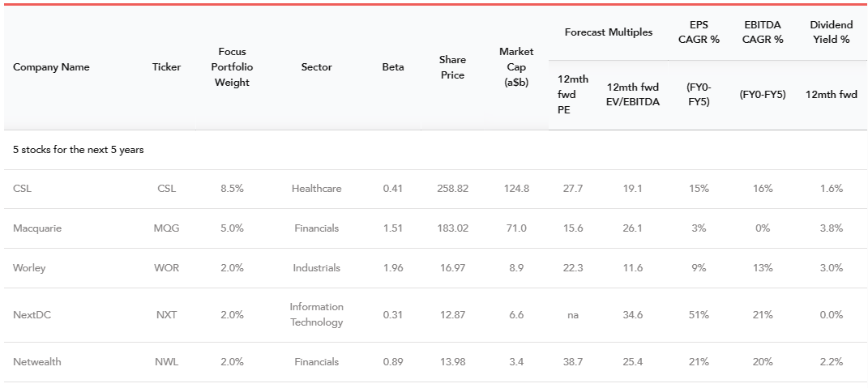868x388 pixels.
Task: Click NextDC's Information Technology sector cell
Action: 316,314
